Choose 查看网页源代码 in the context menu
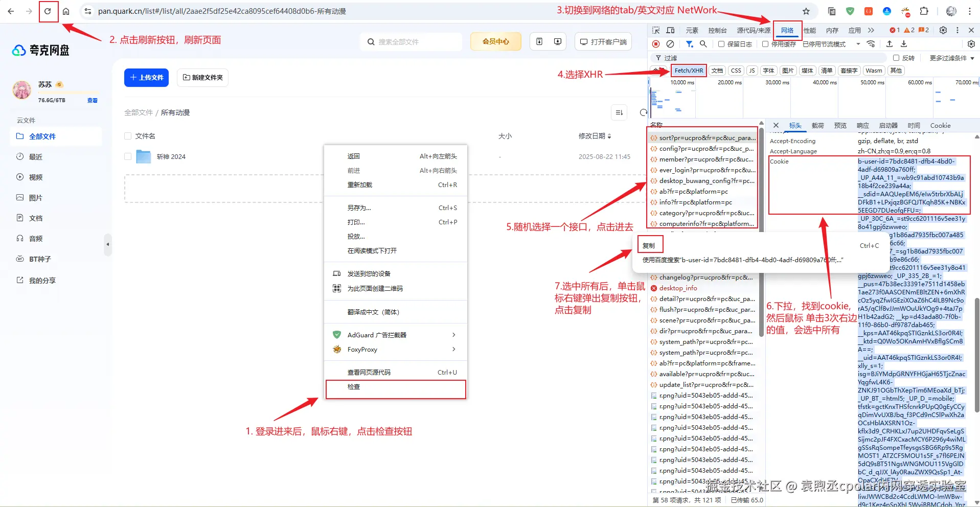Viewport: 980px width, 507px height. pyautogui.click(x=396, y=372)
